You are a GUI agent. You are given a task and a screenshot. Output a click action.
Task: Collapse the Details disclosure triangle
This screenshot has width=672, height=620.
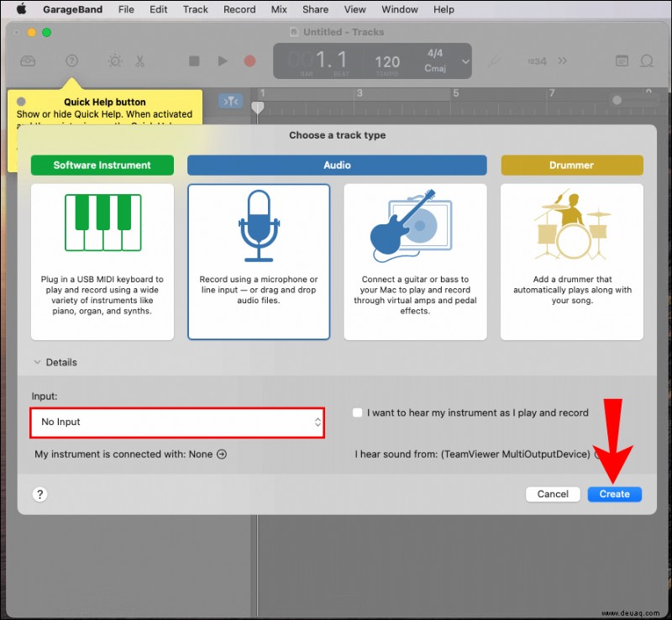pos(37,362)
